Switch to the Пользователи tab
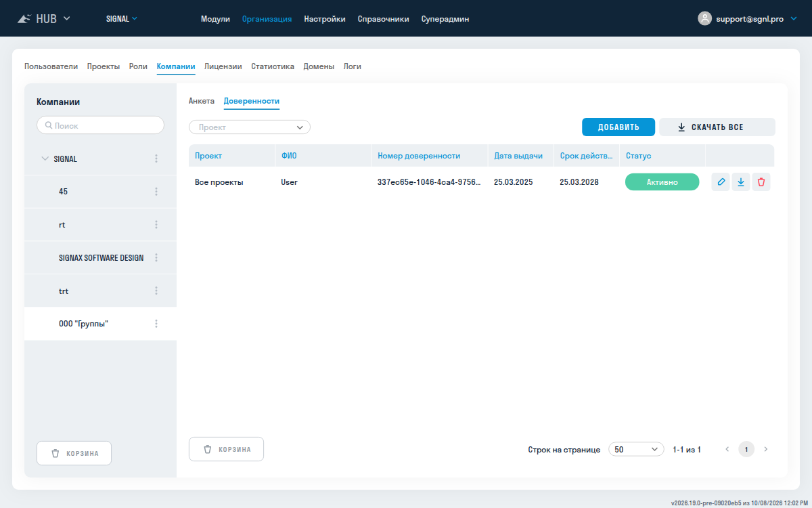Screen dimensions: 812x508 pyautogui.click(x=51, y=66)
